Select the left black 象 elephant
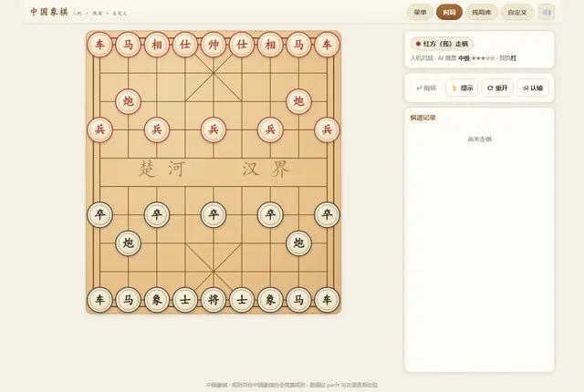Image resolution: width=584 pixels, height=392 pixels. tap(157, 300)
